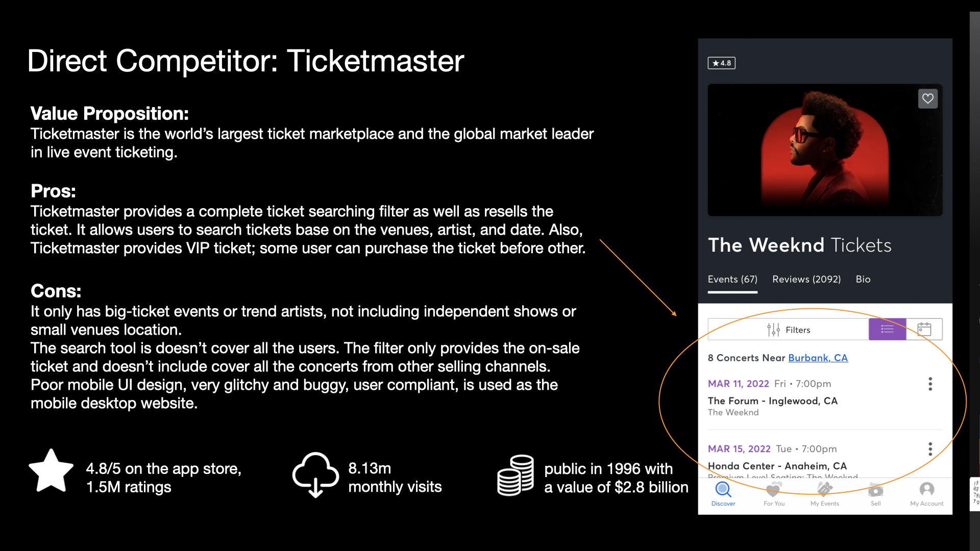
Task: Switch to calendar view toggle
Action: (924, 330)
